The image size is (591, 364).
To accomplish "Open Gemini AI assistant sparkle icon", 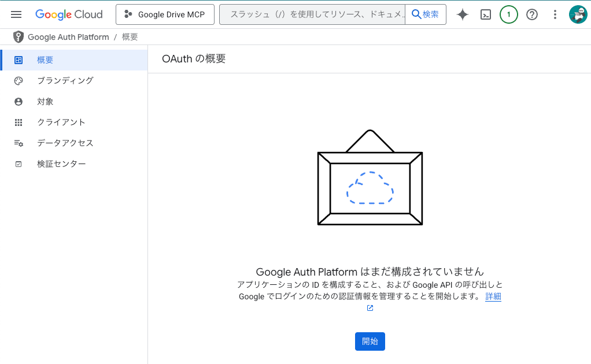I will tap(463, 14).
